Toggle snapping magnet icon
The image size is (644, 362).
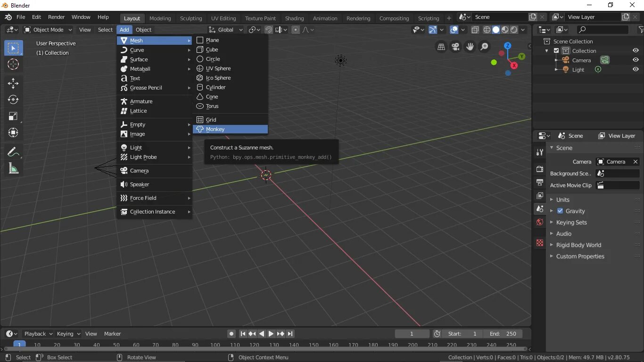coord(268,30)
